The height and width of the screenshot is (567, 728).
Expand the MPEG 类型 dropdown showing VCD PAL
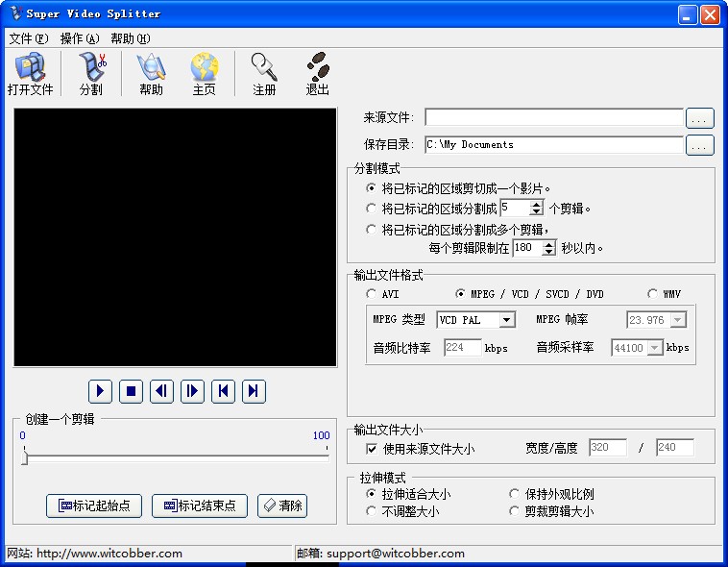pos(507,320)
